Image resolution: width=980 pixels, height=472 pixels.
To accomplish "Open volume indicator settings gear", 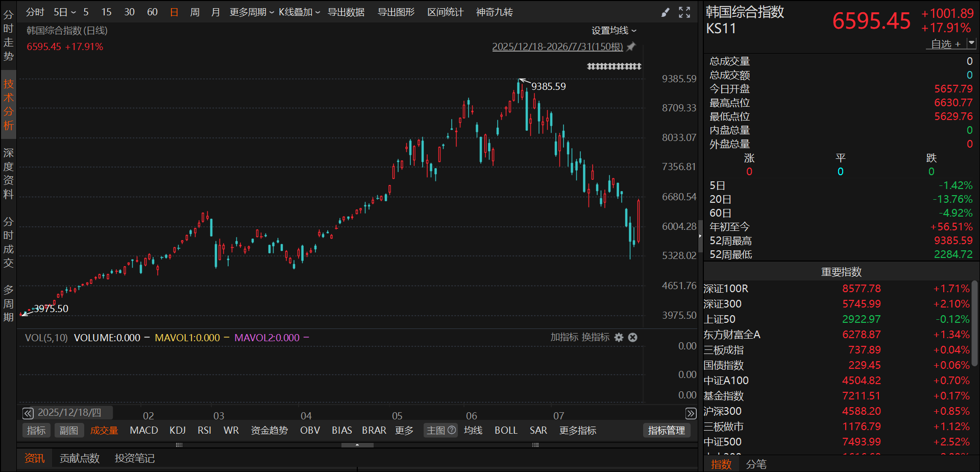I will (619, 337).
